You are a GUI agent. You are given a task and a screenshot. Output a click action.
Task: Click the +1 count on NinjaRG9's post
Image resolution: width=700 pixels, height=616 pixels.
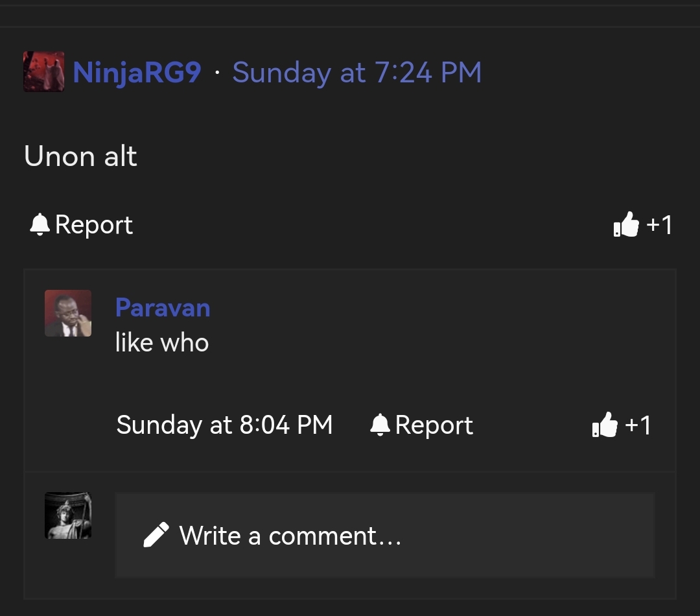pos(660,225)
